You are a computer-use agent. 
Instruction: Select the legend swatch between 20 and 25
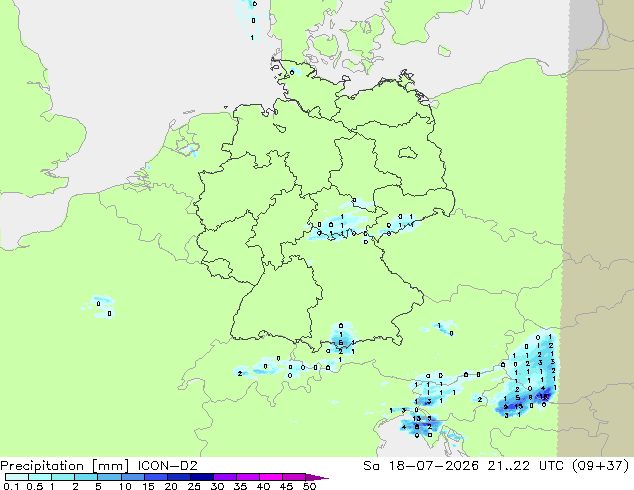click(179, 477)
